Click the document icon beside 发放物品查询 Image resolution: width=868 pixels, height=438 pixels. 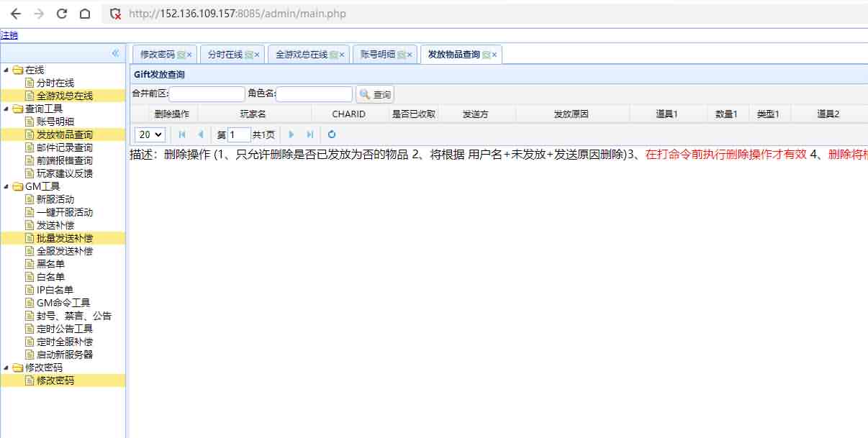29,134
